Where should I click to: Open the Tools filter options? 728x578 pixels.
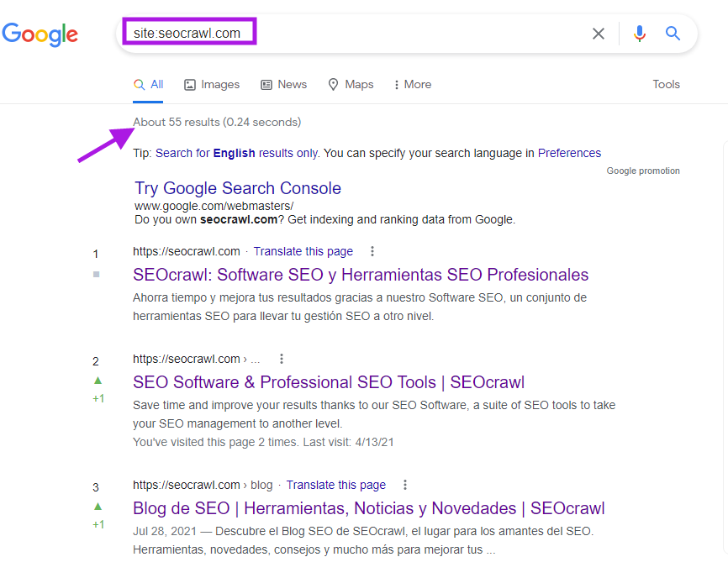pyautogui.click(x=666, y=84)
